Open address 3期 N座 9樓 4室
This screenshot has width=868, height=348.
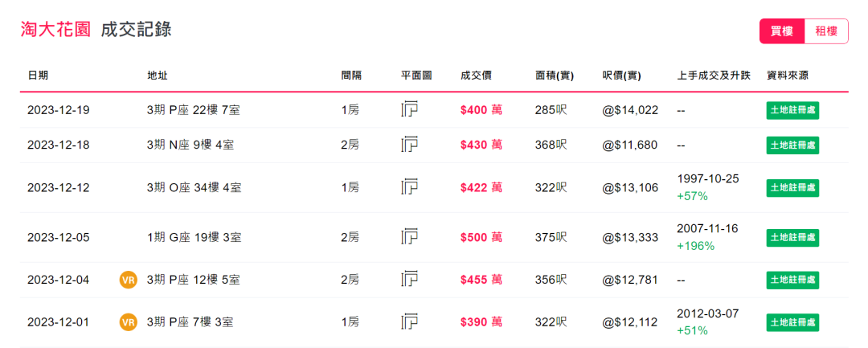coord(190,145)
